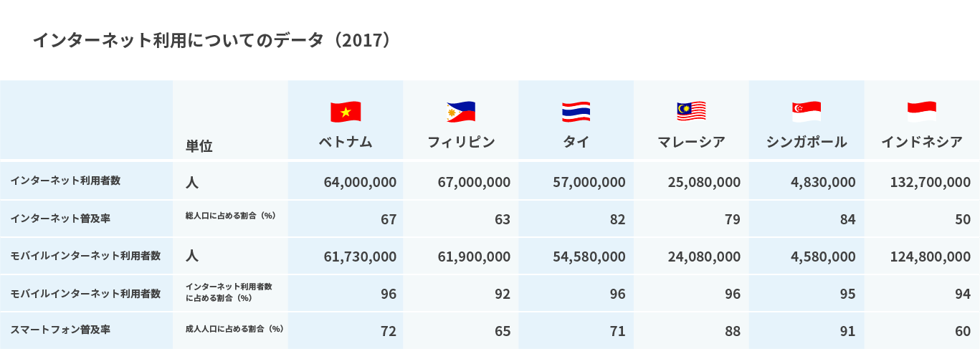Click the シンガポール column label
Image resolution: width=980 pixels, height=364 pixels.
coord(807,142)
